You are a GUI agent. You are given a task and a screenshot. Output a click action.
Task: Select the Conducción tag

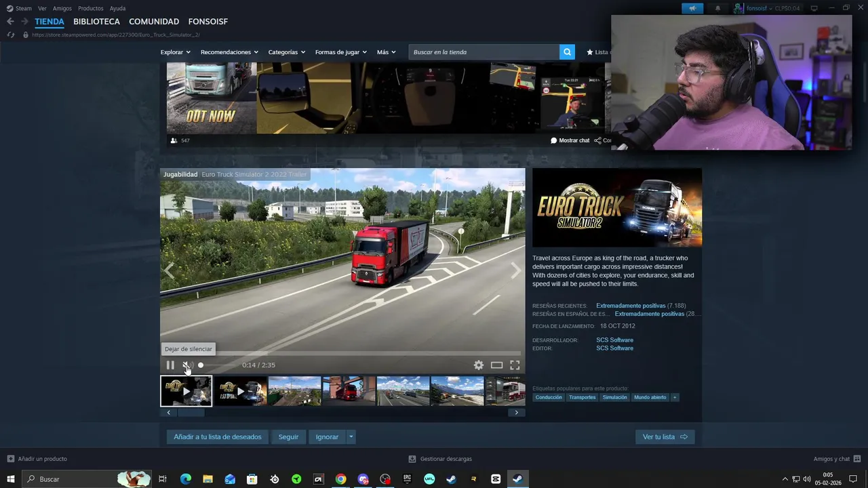tap(549, 397)
